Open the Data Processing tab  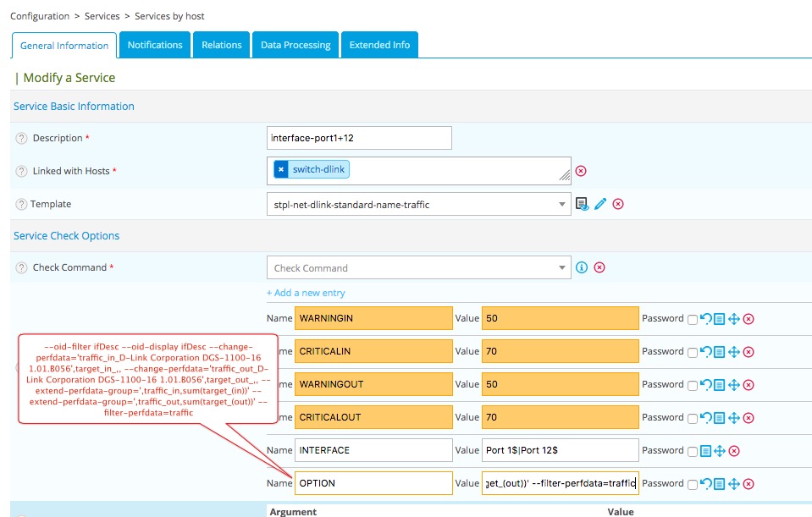295,45
